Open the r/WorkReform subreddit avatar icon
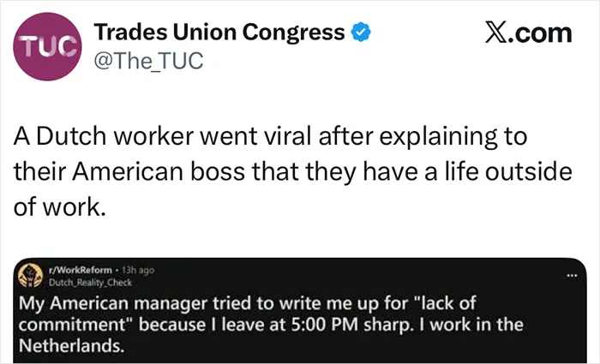Viewport: 600px width, 364px height. pyautogui.click(x=31, y=275)
